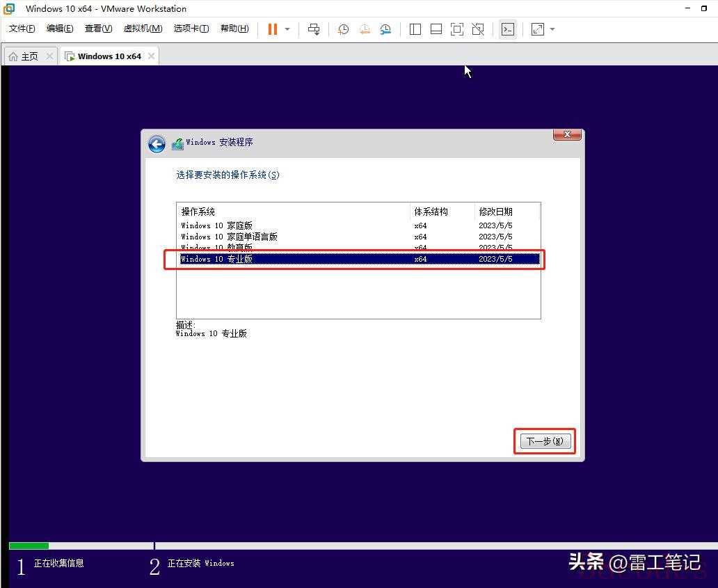This screenshot has width=718, height=588.
Task: Click the 下一步(N) button
Action: [545, 441]
